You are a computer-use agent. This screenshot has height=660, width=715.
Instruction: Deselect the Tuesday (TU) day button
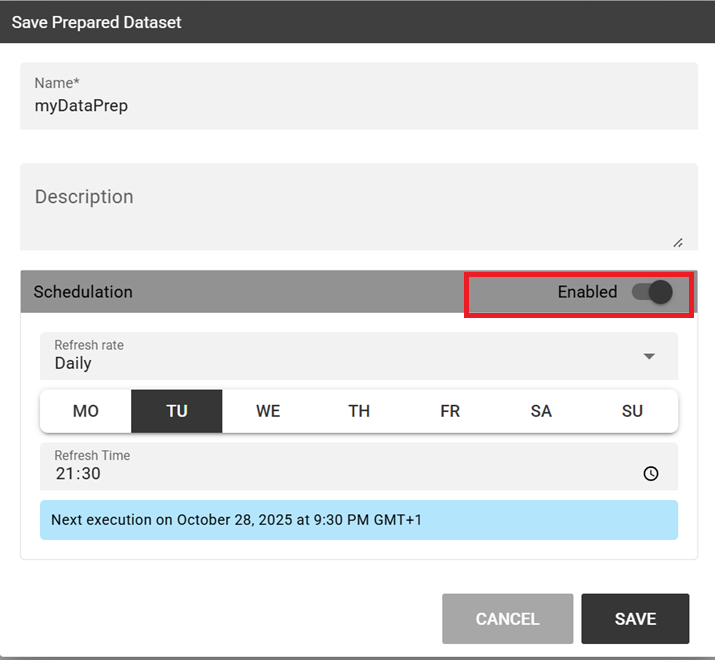click(177, 411)
